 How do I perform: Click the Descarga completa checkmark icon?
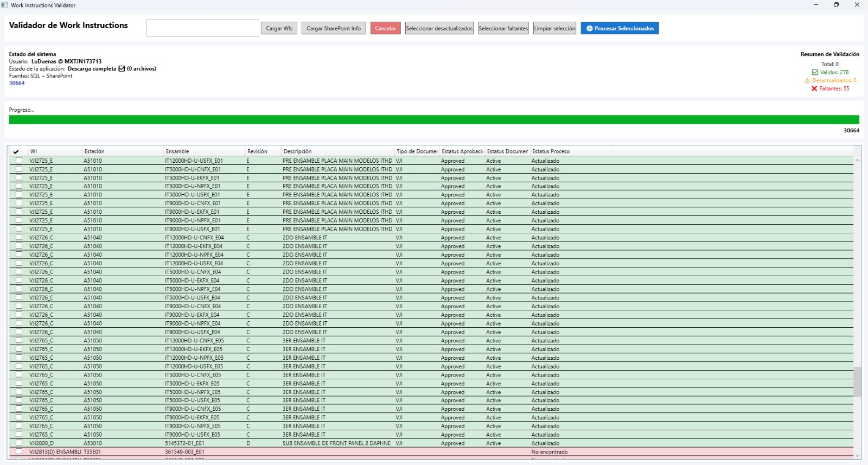122,69
